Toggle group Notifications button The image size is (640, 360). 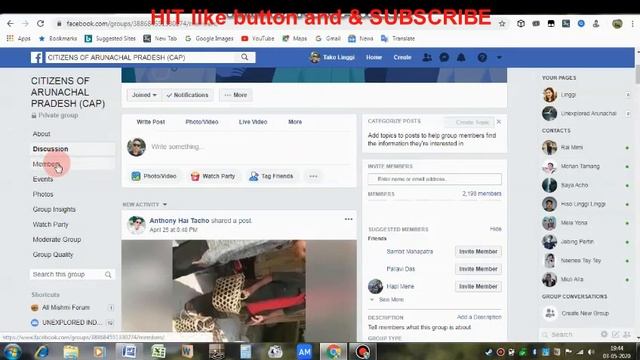click(187, 95)
